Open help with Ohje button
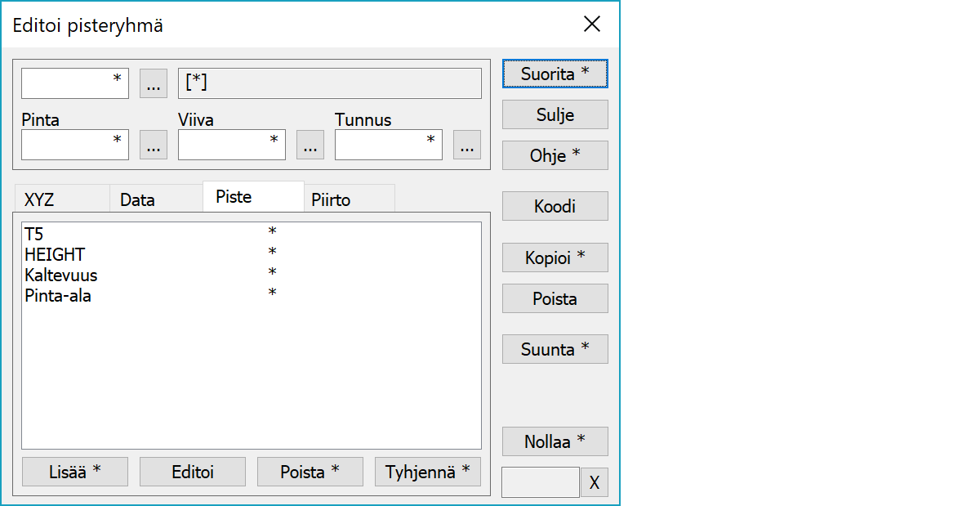The height and width of the screenshot is (506, 980). click(555, 155)
